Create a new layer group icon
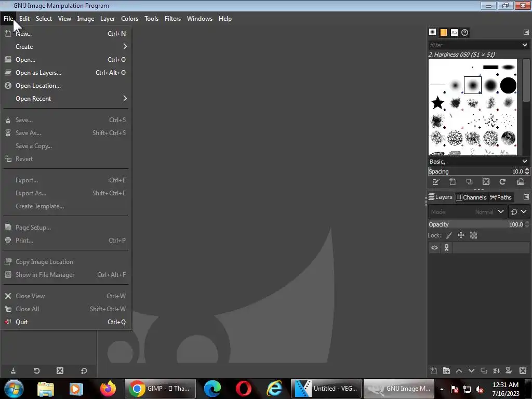The width and height of the screenshot is (532, 399). [x=446, y=371]
